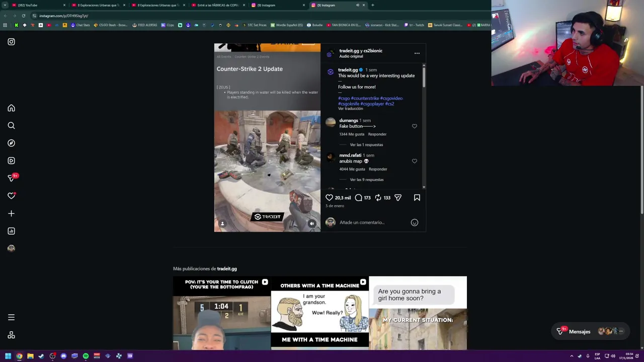Open Reels icon in the sidebar
The image size is (644, 362).
11,161
